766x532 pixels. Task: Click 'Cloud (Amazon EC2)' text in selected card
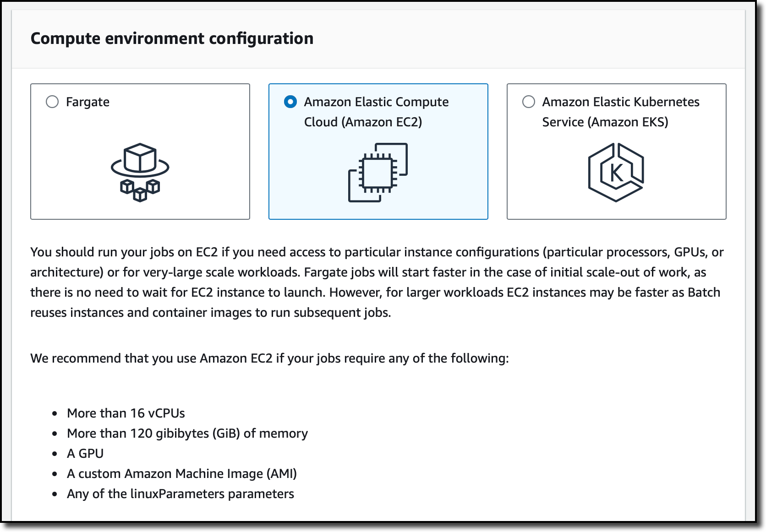(363, 122)
